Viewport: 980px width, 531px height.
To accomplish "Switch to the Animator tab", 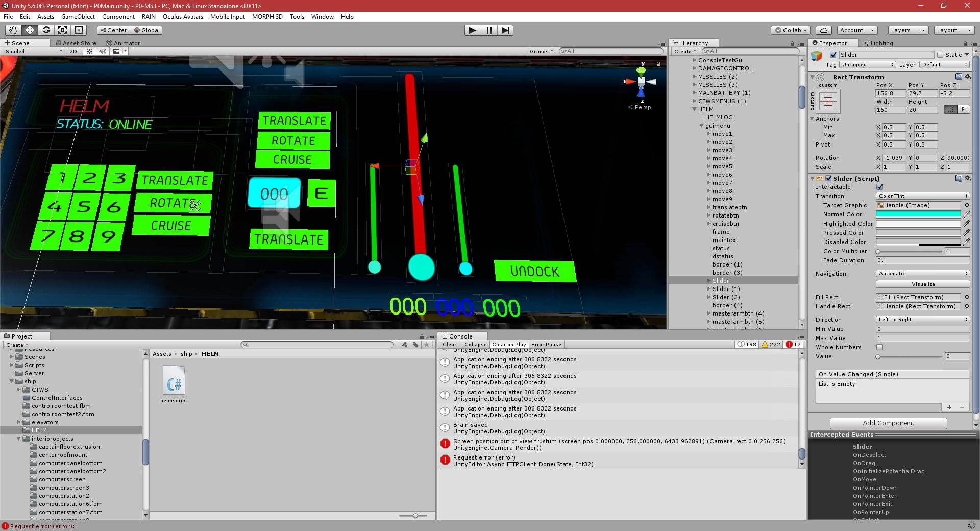I will pyautogui.click(x=124, y=43).
